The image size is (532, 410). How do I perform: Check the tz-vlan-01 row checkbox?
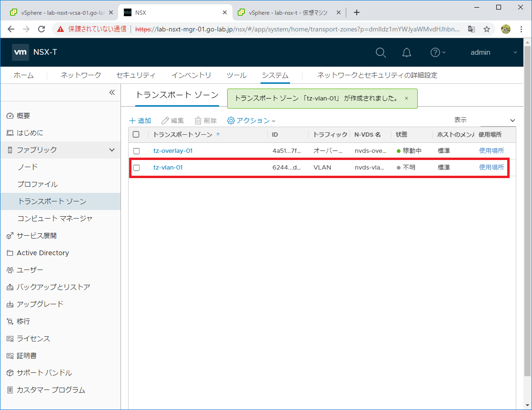(x=136, y=168)
